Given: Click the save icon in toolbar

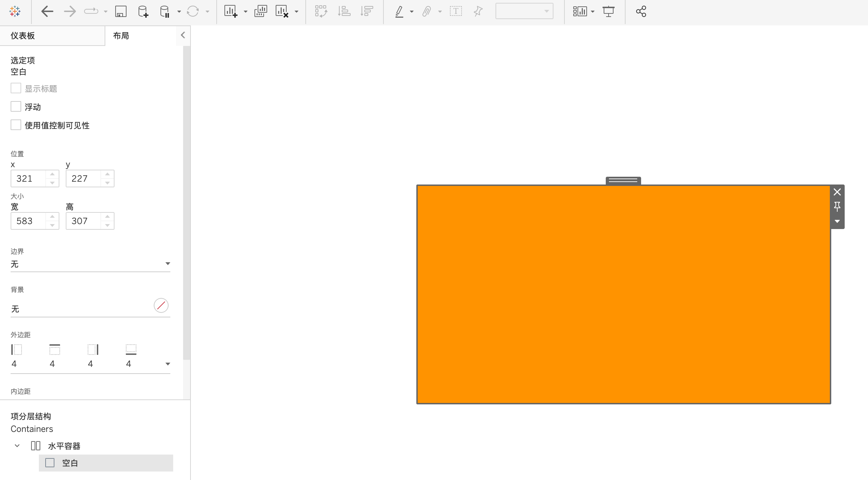Looking at the screenshot, I should click(x=121, y=12).
